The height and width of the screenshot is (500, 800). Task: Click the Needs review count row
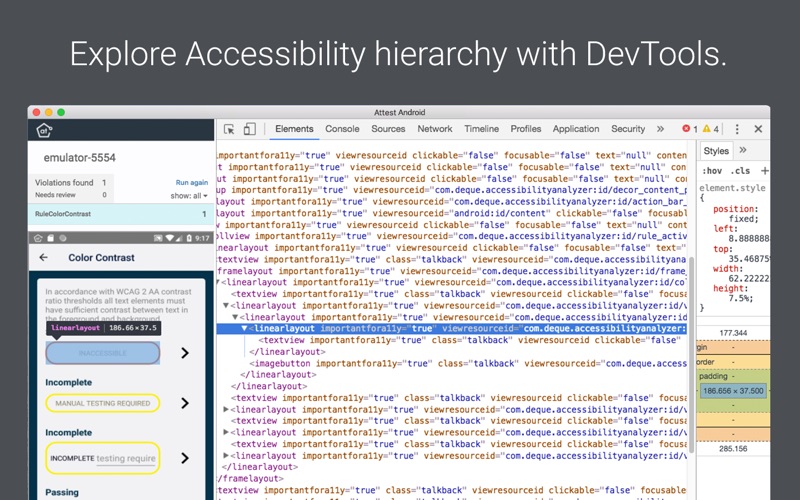(x=71, y=195)
